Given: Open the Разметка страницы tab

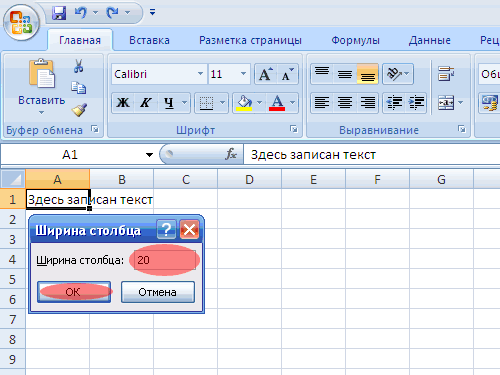Looking at the screenshot, I should click(250, 40).
